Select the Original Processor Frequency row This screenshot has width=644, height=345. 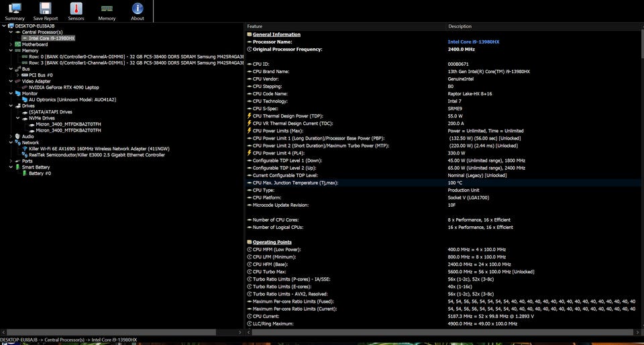tap(443, 49)
